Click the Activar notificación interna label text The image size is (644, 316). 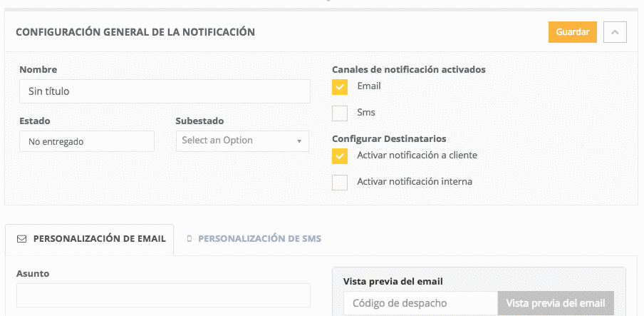(x=415, y=181)
